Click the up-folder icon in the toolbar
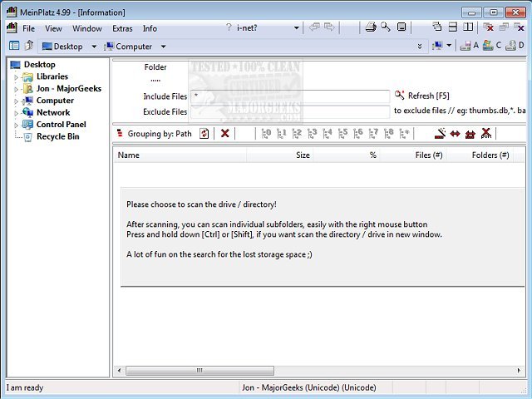The height and width of the screenshot is (399, 532). point(29,46)
